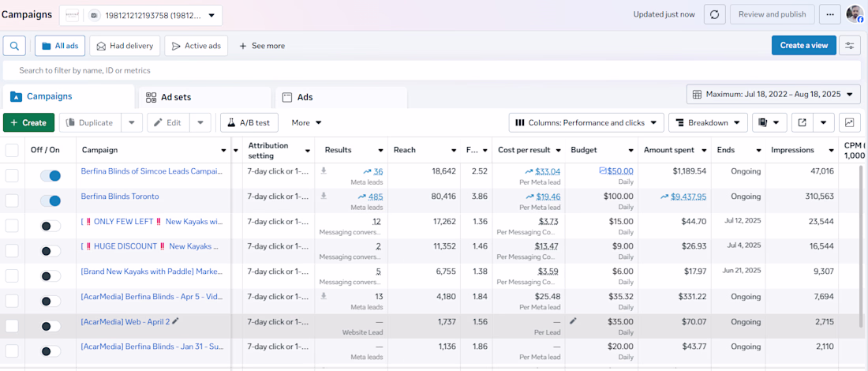
Task: Switch to the Campaigns tab
Action: tap(69, 96)
